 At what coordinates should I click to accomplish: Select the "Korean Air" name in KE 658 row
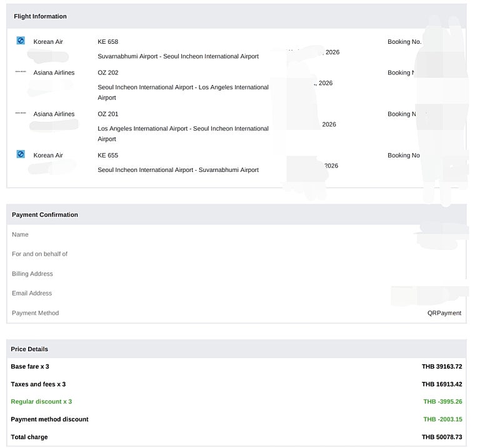pos(48,42)
